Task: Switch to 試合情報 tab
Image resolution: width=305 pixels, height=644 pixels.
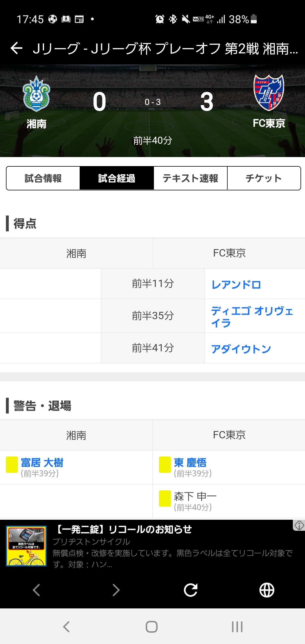Action: (x=43, y=178)
